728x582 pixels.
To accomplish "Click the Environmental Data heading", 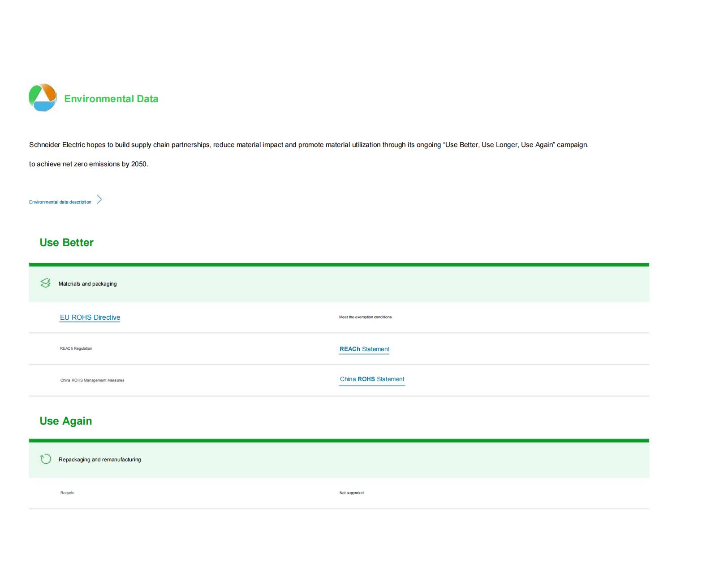I will click(x=111, y=99).
